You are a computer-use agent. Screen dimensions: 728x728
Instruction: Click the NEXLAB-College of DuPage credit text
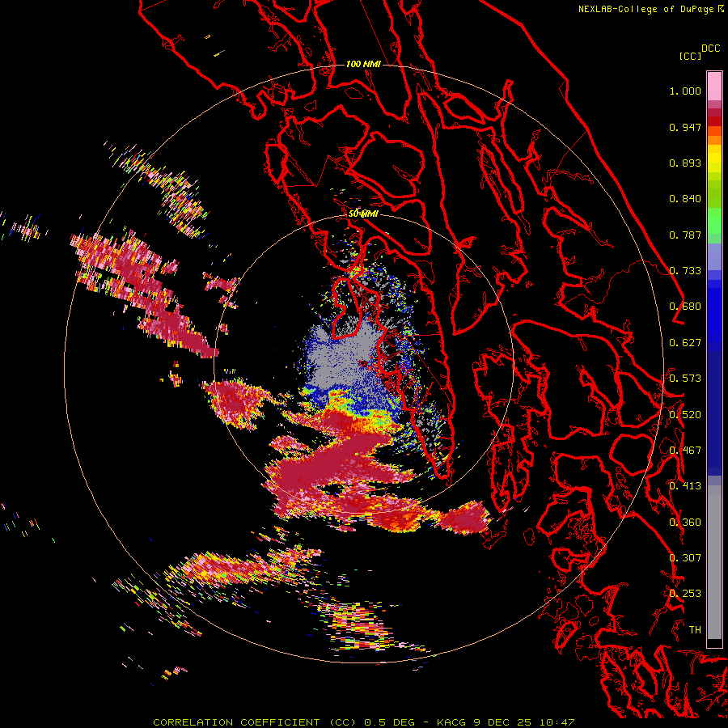pos(651,9)
